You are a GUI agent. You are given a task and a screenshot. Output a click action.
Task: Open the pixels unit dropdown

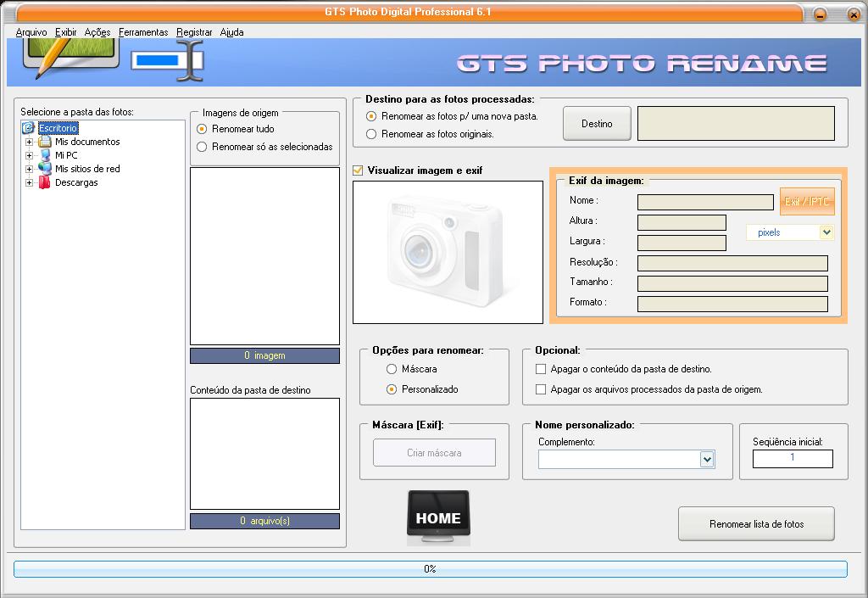[x=826, y=232]
